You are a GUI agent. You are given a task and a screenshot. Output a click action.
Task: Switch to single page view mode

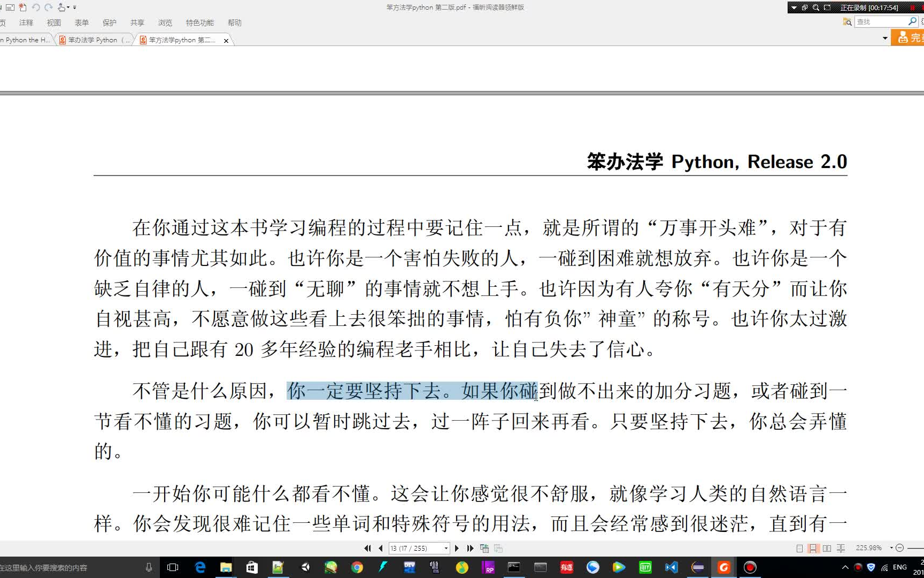(799, 548)
